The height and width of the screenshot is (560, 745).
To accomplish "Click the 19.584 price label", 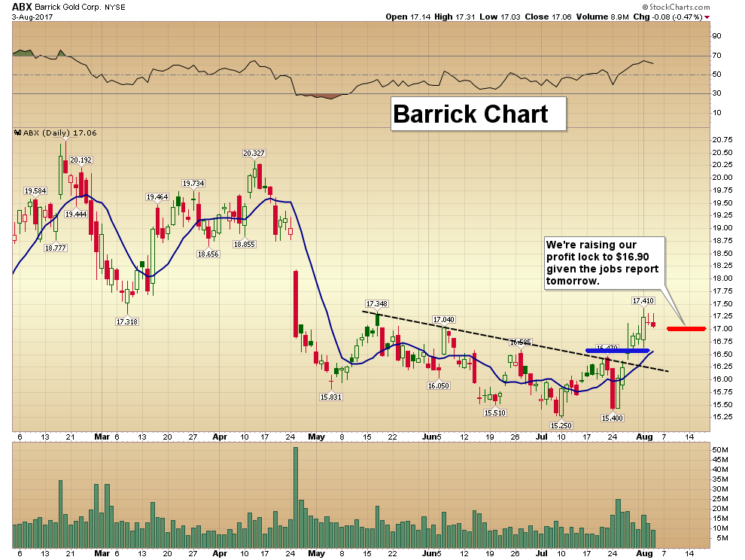I will pos(35,191).
